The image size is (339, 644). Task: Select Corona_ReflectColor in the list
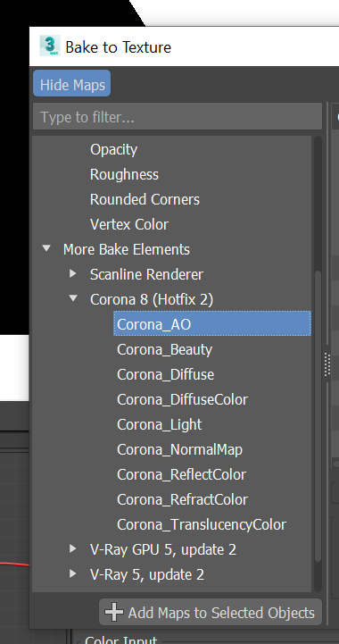coord(181,475)
